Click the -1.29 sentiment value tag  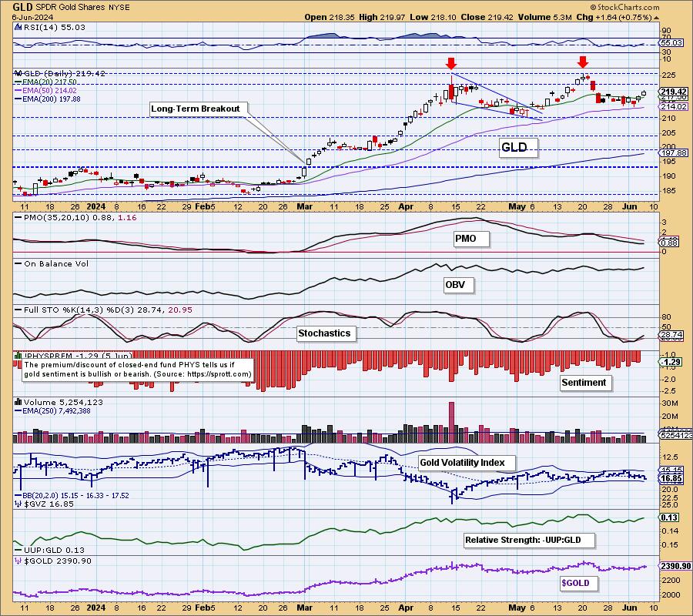671,362
